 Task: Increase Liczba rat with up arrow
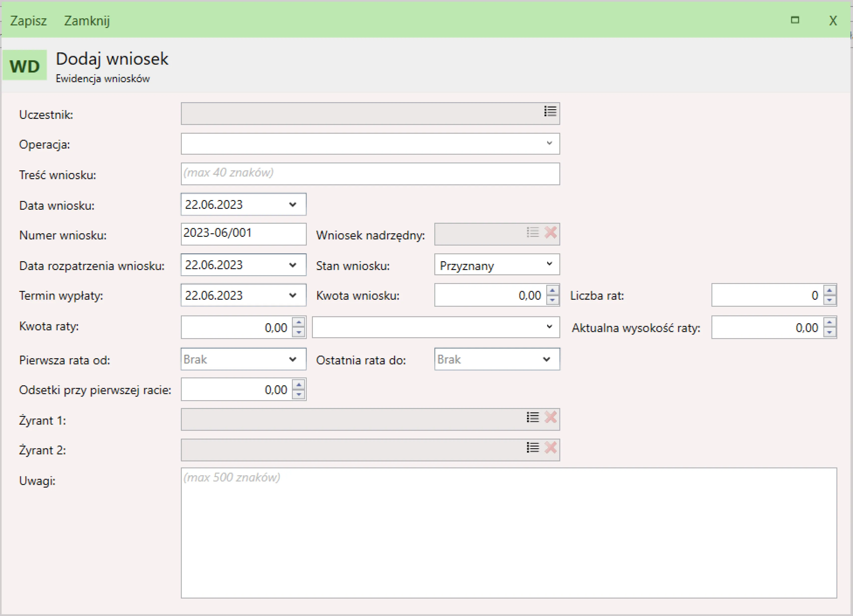[x=830, y=290]
